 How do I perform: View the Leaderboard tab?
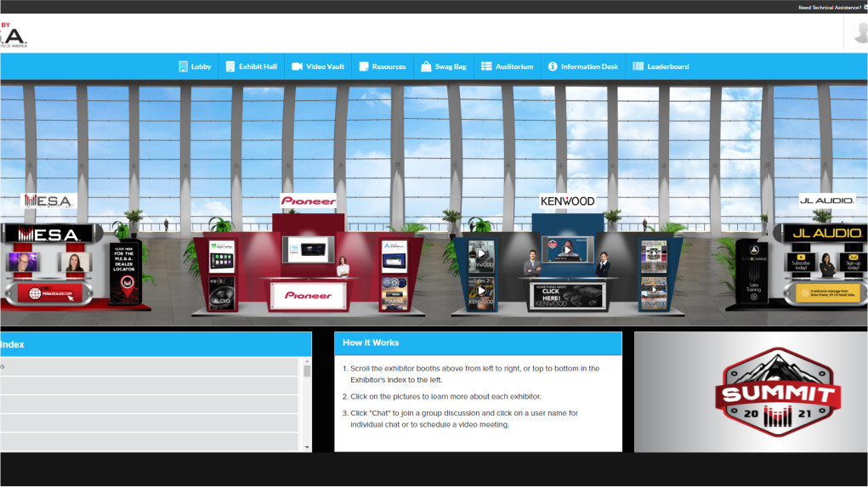tap(661, 66)
